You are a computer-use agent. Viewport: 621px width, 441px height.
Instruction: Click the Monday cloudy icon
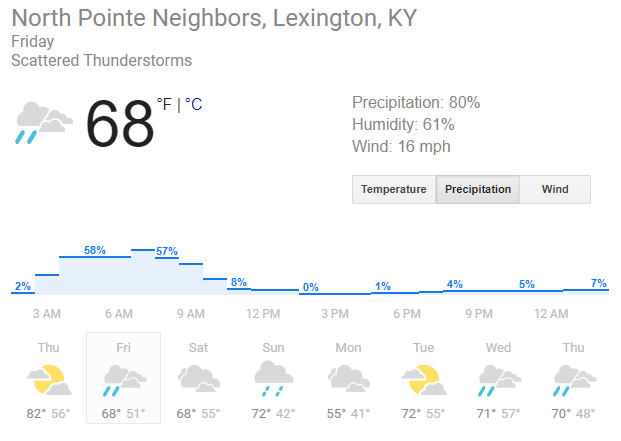349,378
